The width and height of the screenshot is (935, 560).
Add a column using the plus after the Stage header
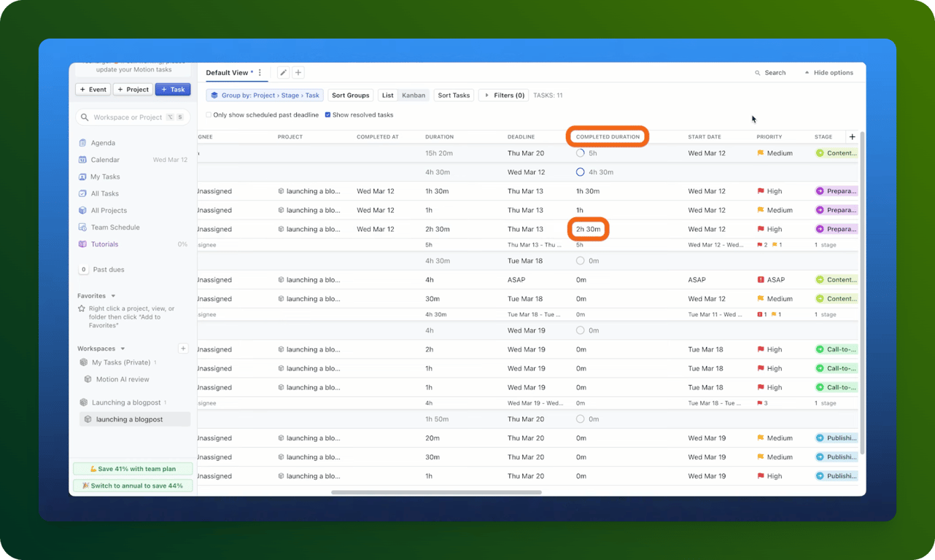[x=852, y=137]
